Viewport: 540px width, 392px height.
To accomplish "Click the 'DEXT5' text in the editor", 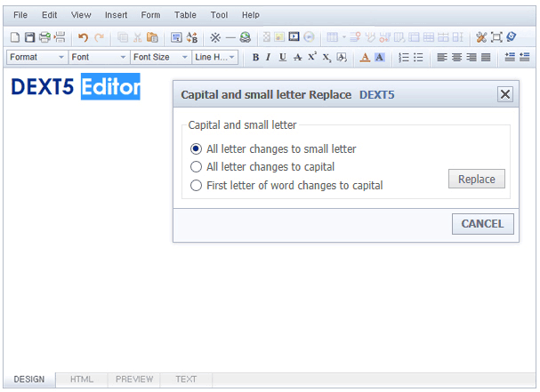I will tap(43, 86).
